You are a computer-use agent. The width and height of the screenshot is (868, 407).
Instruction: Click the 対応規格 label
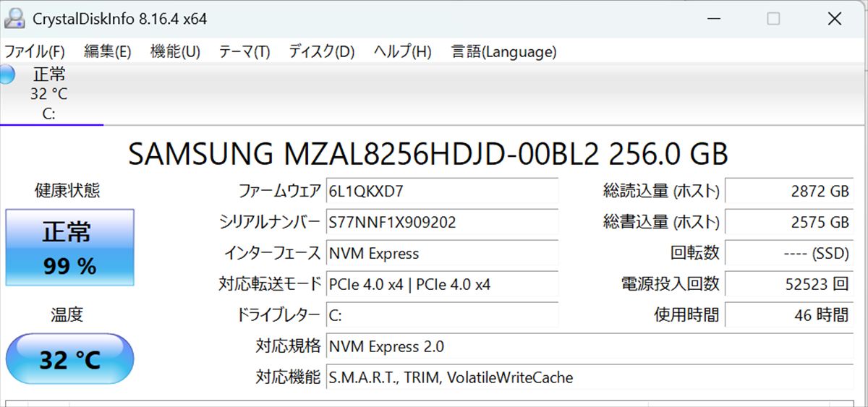coord(288,346)
